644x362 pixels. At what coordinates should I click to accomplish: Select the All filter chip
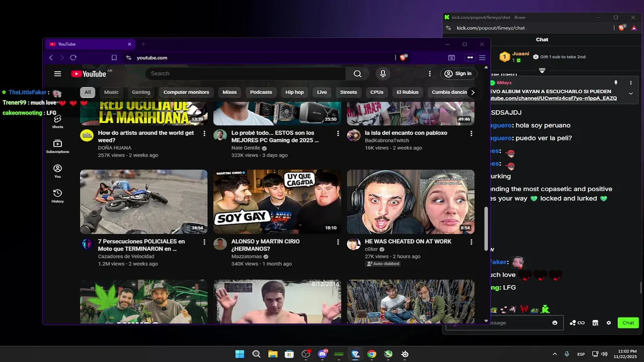coord(88,92)
